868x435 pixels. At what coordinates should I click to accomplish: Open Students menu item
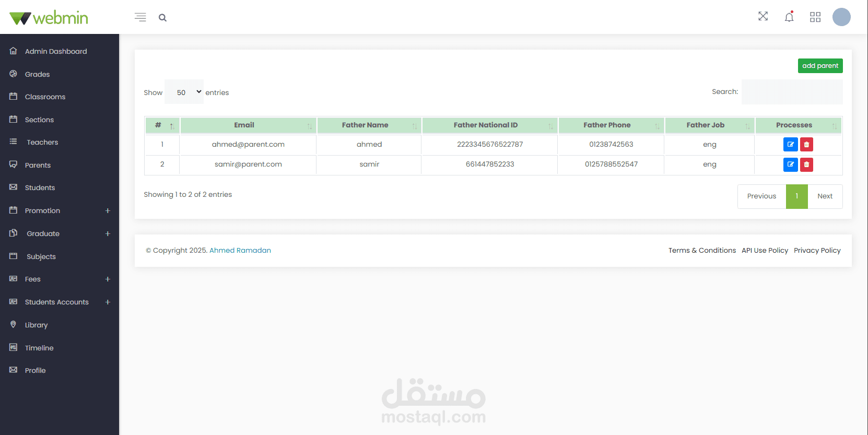(x=40, y=187)
